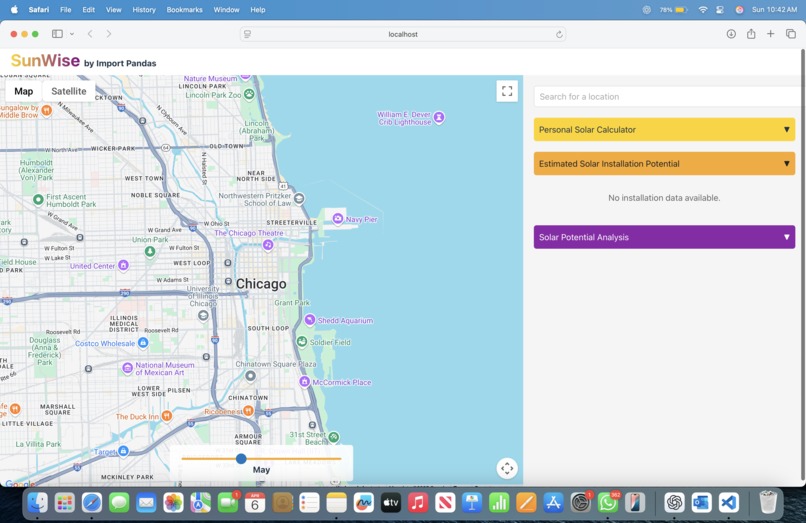Open ChatGPT app in the dock
Screen dimensions: 806x523
[x=674, y=502]
